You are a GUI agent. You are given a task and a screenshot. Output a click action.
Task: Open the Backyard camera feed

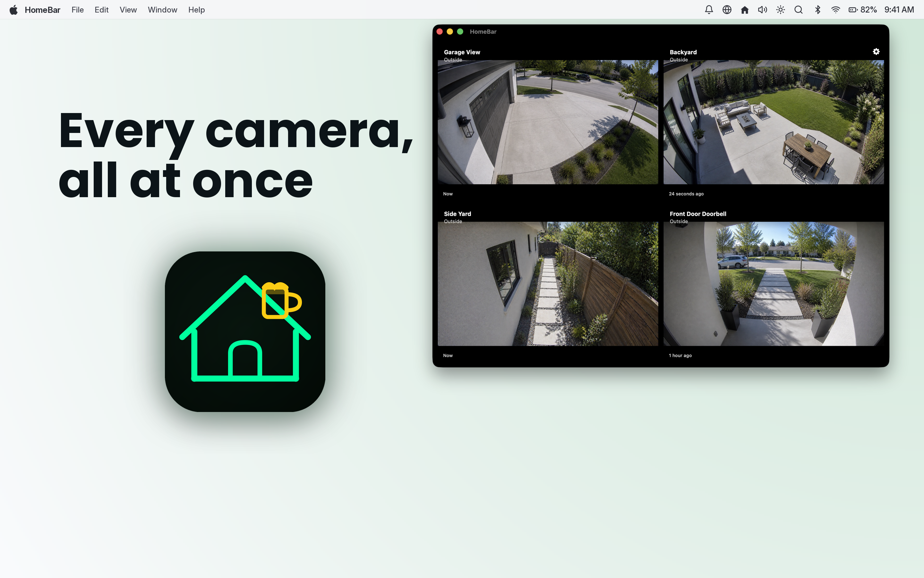click(x=774, y=122)
